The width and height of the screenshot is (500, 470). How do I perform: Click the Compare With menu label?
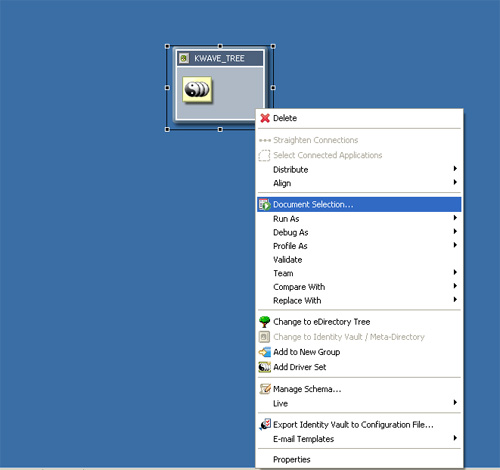pyautogui.click(x=299, y=287)
